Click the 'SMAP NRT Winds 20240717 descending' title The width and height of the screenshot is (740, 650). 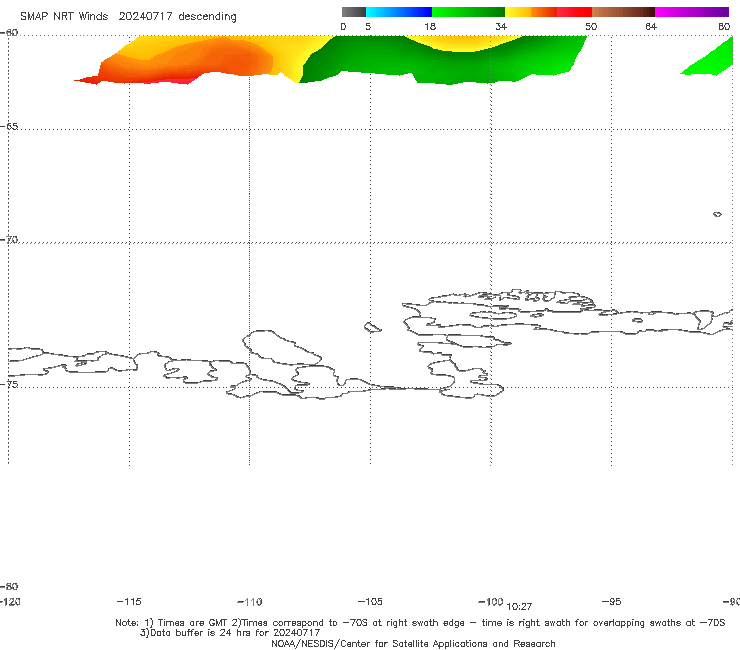(128, 17)
